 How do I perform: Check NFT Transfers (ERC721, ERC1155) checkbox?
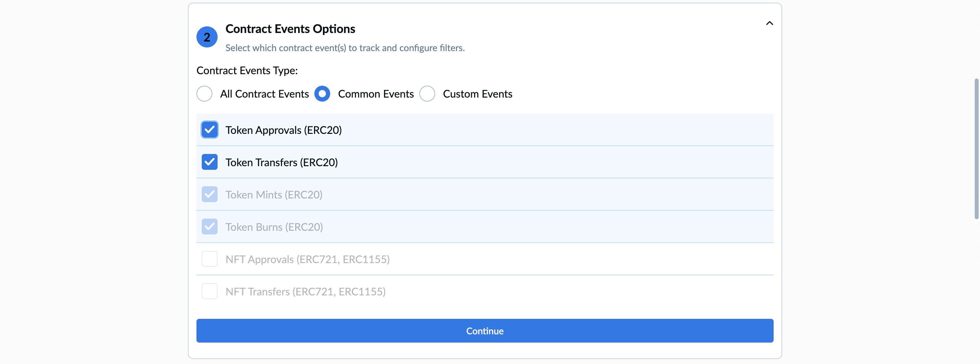210,291
